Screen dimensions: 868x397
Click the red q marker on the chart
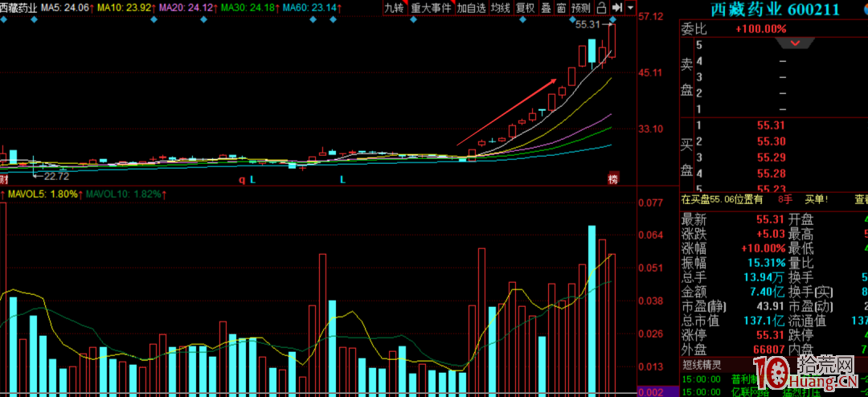pyautogui.click(x=242, y=179)
